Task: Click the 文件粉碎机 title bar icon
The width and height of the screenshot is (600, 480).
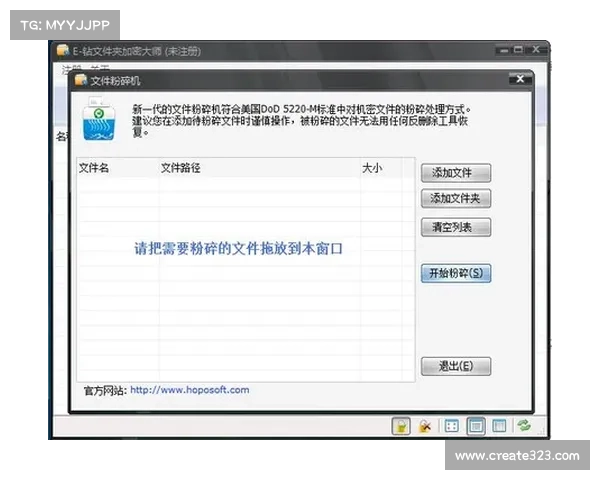Action: click(x=81, y=80)
